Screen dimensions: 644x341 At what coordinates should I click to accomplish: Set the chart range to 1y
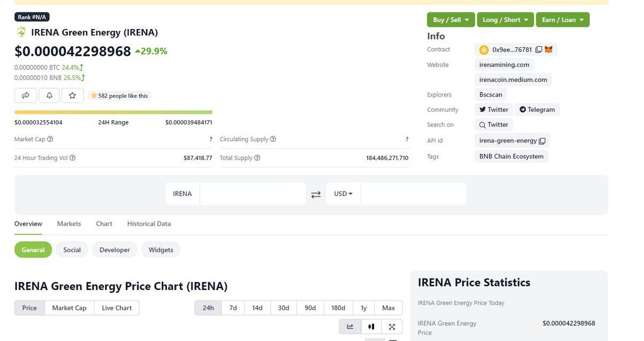[x=364, y=308]
